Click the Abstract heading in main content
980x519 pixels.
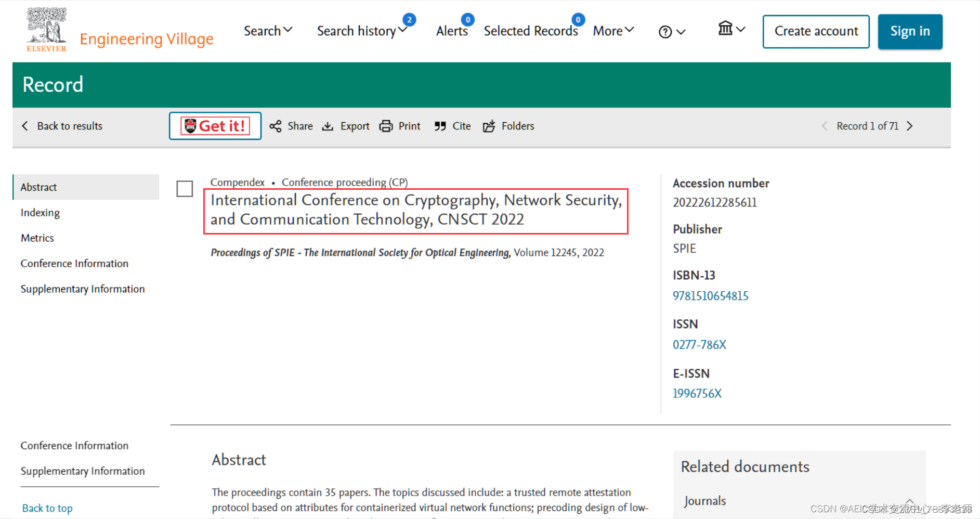239,460
